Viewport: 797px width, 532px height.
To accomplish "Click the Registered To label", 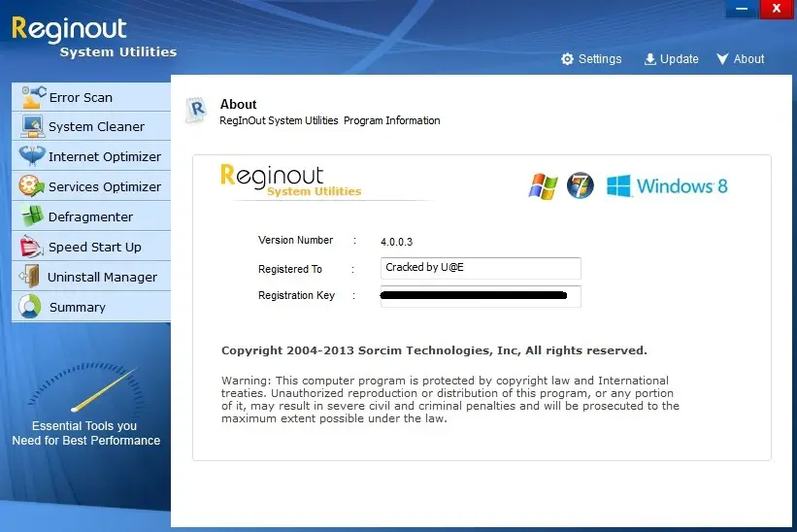I will click(289, 269).
